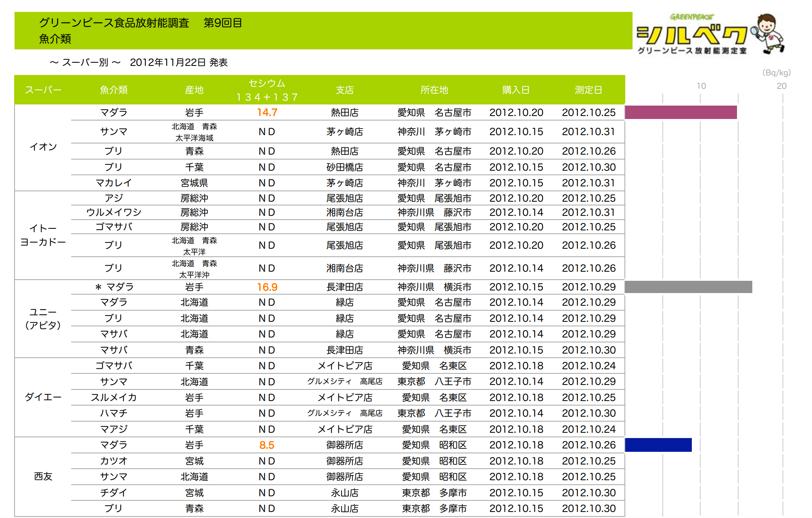Click the ＊マダラ fish cell
The image size is (812, 518).
tap(114, 287)
